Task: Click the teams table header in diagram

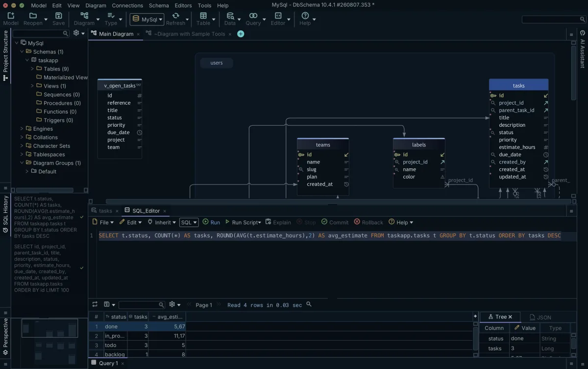Action: pyautogui.click(x=323, y=144)
